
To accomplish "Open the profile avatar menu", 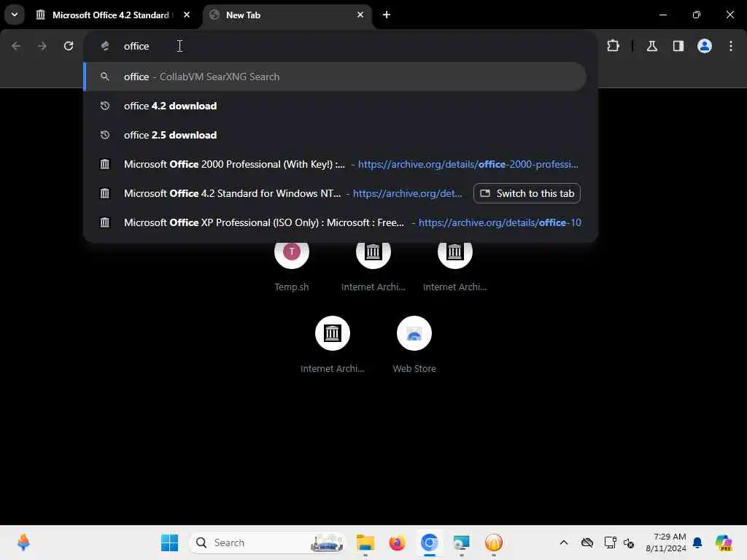I will [705, 46].
